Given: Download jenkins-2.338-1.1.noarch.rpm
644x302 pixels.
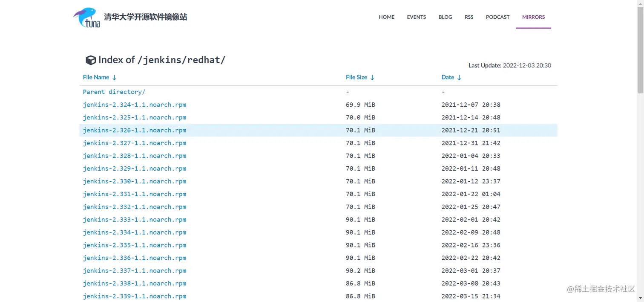Looking at the screenshot, I should (x=135, y=284).
